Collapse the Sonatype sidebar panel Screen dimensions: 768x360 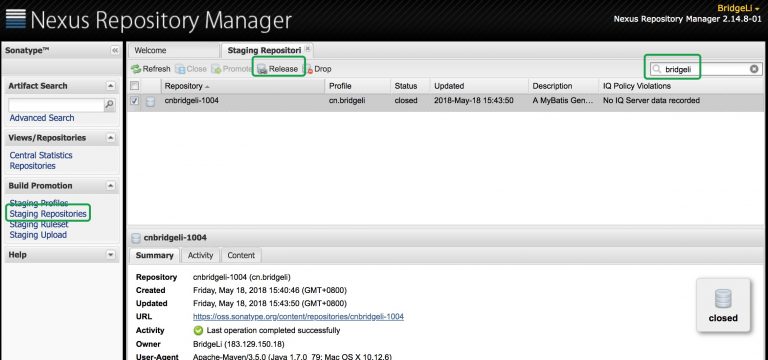pos(115,50)
